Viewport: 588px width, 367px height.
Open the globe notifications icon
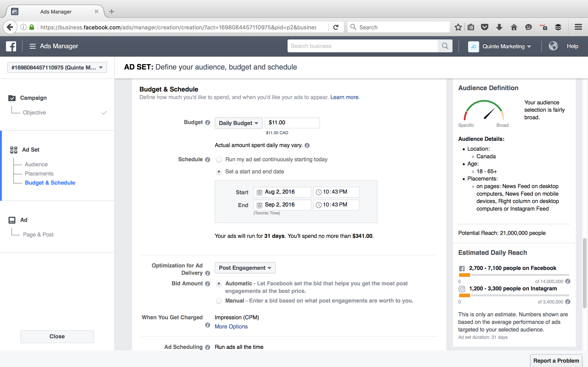click(553, 46)
